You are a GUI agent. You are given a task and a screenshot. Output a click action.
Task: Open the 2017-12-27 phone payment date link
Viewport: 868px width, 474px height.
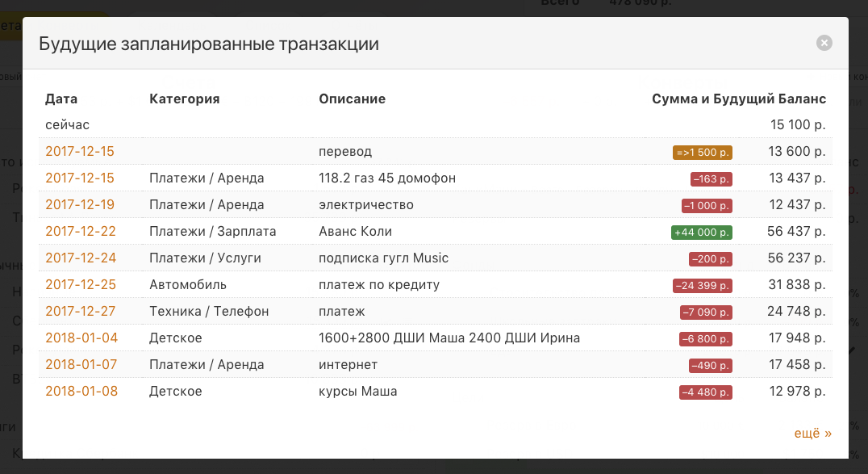click(x=80, y=311)
